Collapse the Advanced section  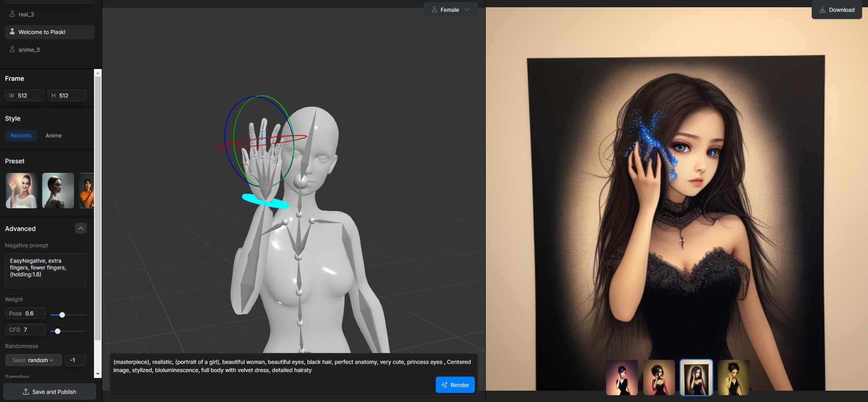(80, 229)
